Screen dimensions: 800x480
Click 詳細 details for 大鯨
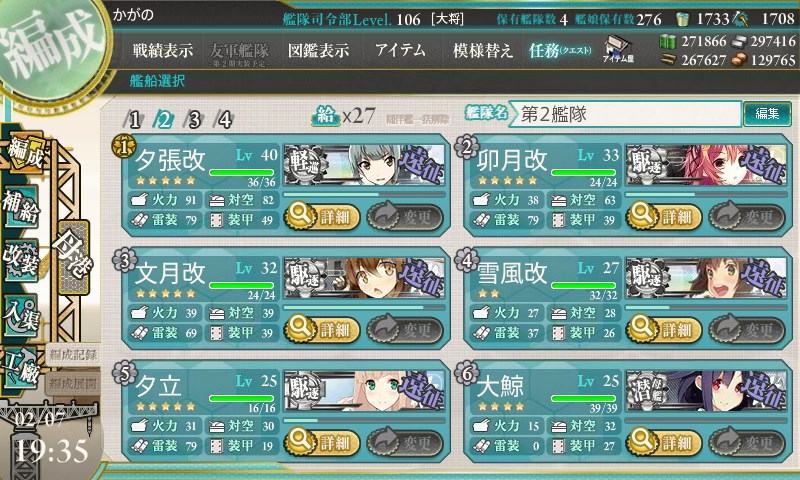point(664,441)
